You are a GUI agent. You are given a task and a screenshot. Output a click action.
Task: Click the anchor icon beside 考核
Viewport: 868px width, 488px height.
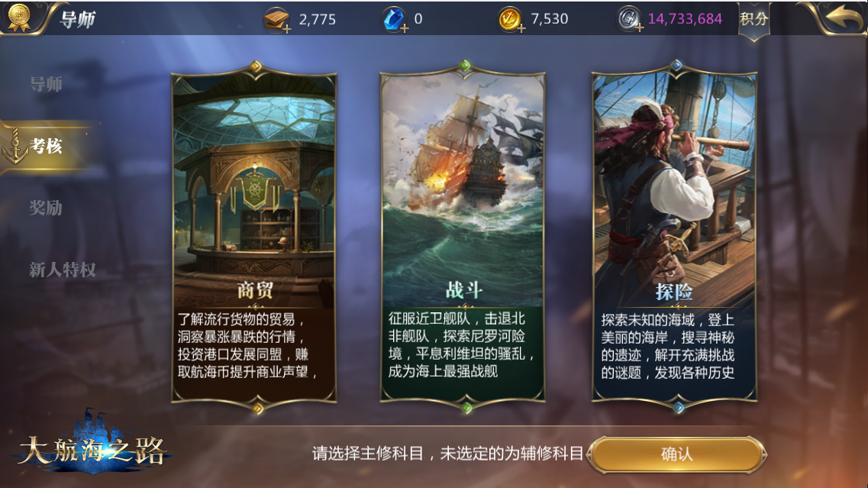click(x=15, y=147)
